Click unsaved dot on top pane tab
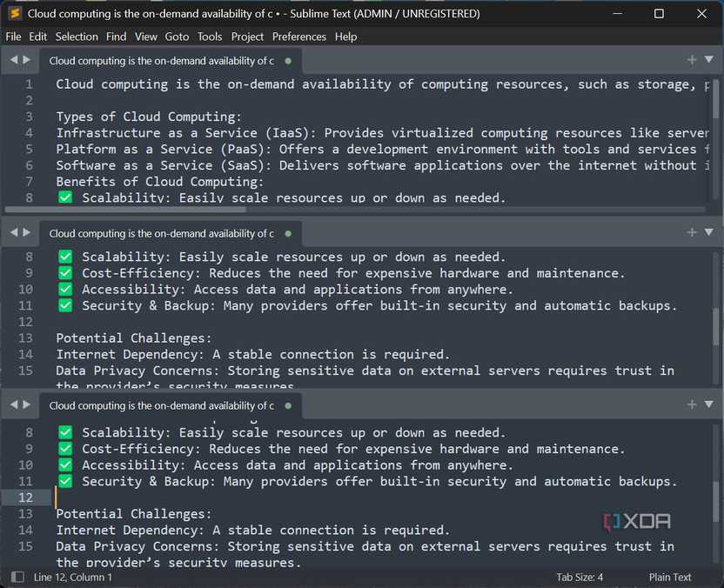 coord(288,61)
